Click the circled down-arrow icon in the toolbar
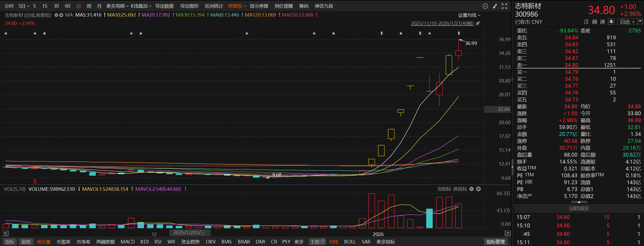The image size is (644, 246). [x=485, y=6]
